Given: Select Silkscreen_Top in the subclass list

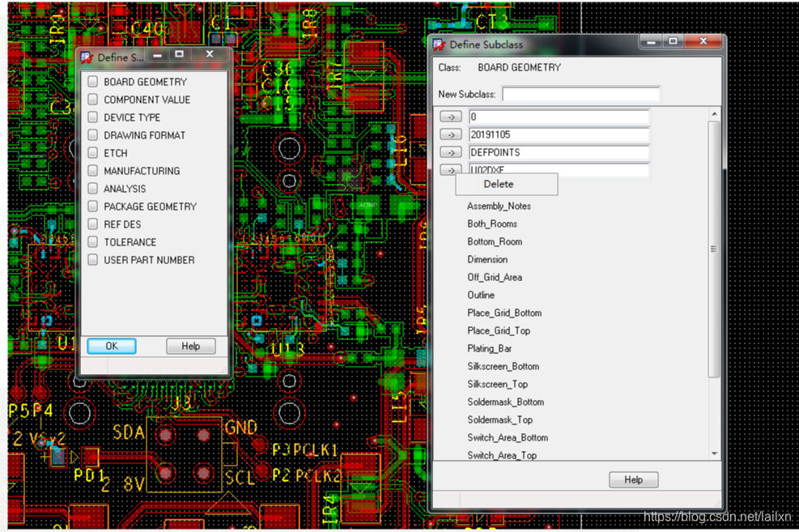Looking at the screenshot, I should 497,385.
